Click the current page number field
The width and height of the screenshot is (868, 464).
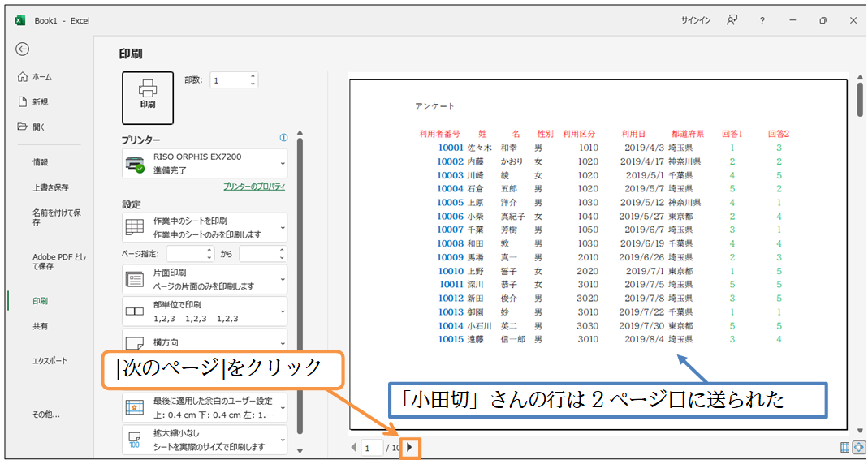(372, 448)
